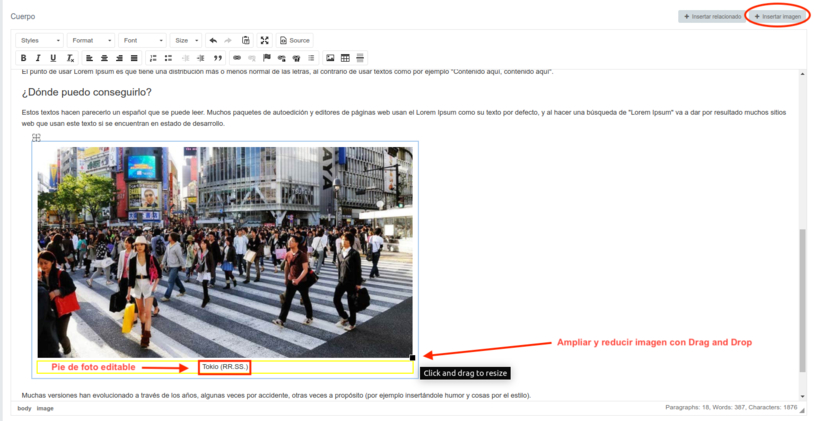Justify the text

134,58
